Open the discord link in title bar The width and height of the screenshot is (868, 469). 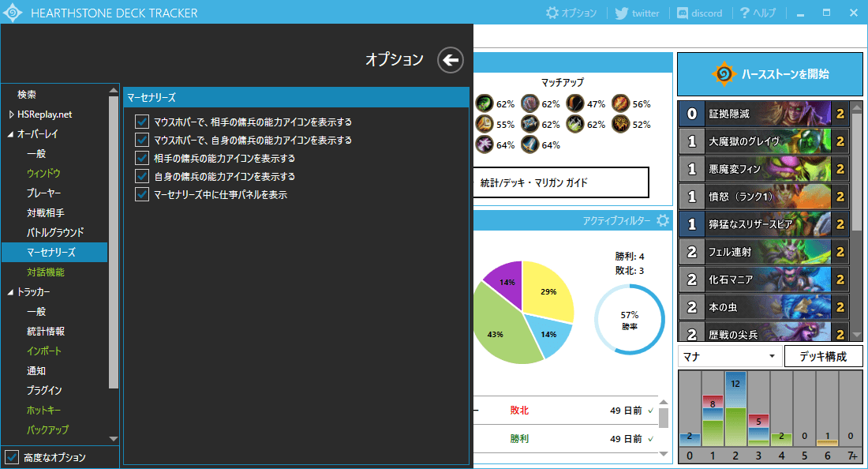click(700, 13)
